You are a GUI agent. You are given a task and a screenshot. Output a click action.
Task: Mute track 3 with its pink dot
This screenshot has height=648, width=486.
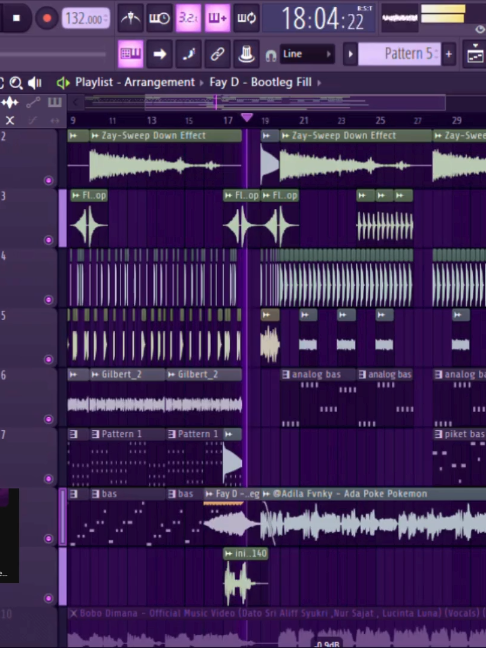tap(48, 240)
